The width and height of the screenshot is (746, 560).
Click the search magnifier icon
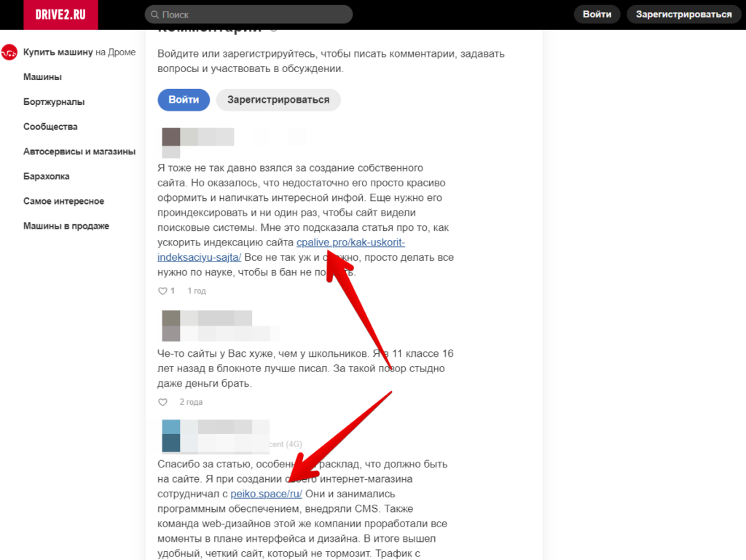tap(154, 15)
